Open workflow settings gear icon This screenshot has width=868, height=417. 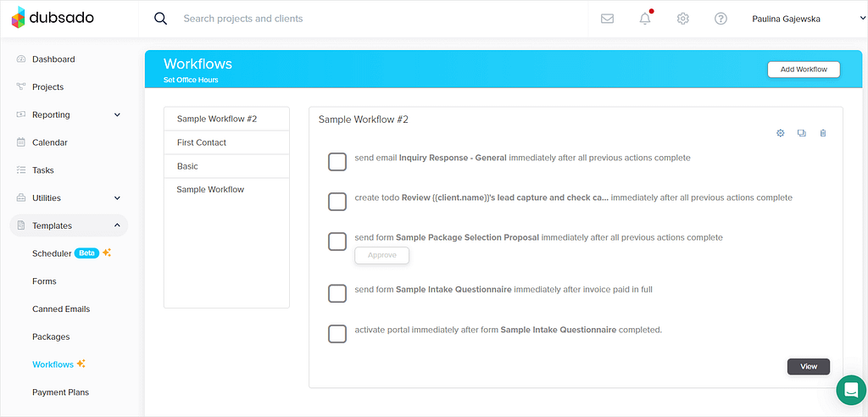(x=781, y=133)
